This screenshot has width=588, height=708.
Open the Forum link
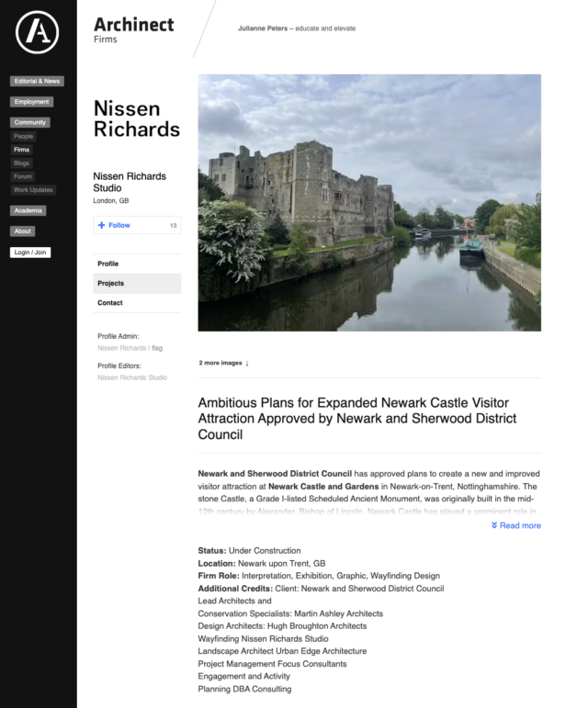[x=23, y=176]
